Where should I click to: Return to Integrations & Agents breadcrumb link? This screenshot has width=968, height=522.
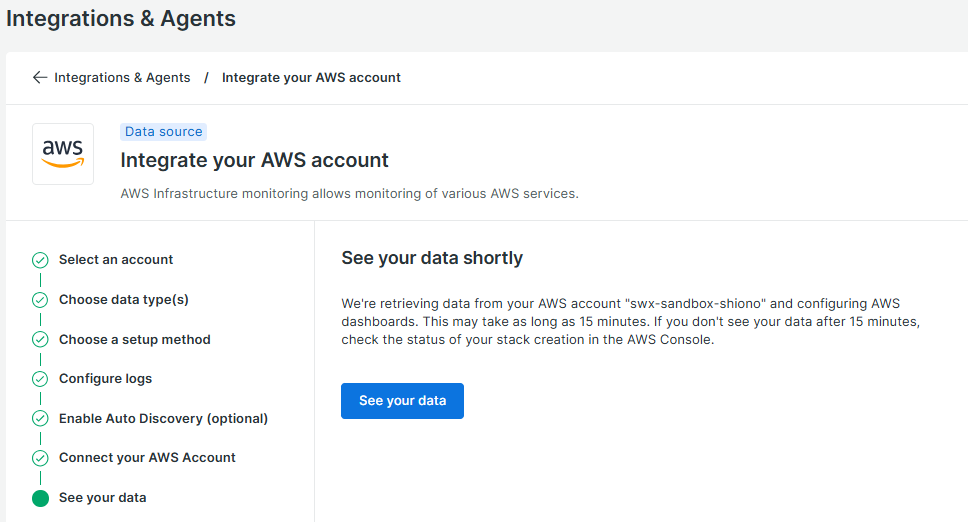(x=122, y=78)
